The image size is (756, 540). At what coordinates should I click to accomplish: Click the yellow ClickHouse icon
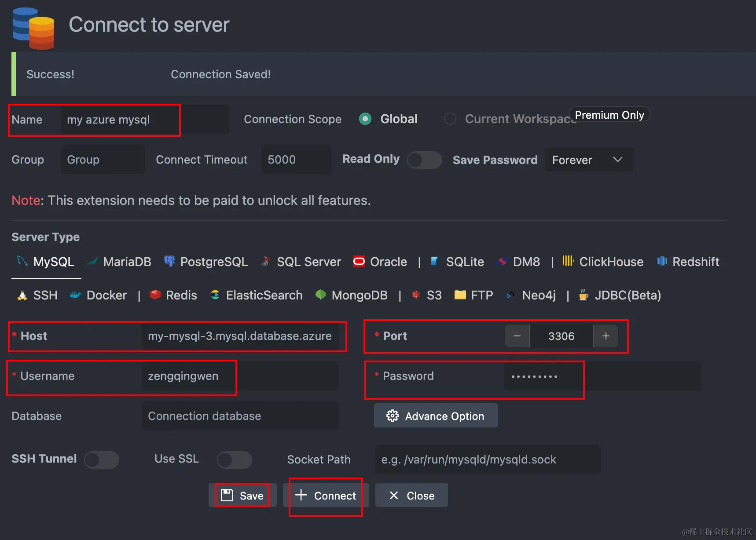pos(568,261)
